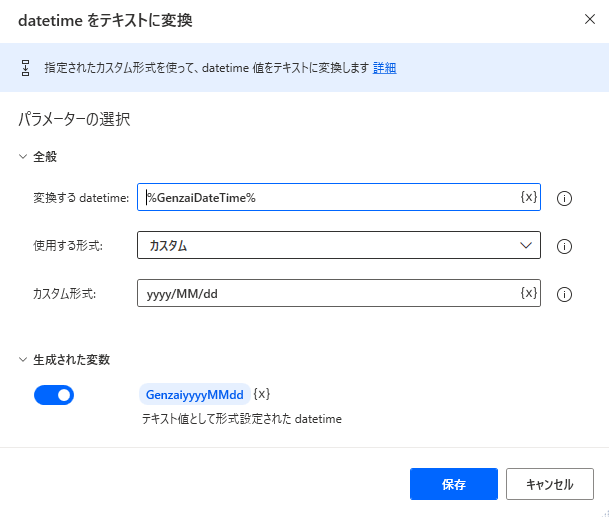Open the 詳細 link
Image resolution: width=609 pixels, height=517 pixels.
385,68
